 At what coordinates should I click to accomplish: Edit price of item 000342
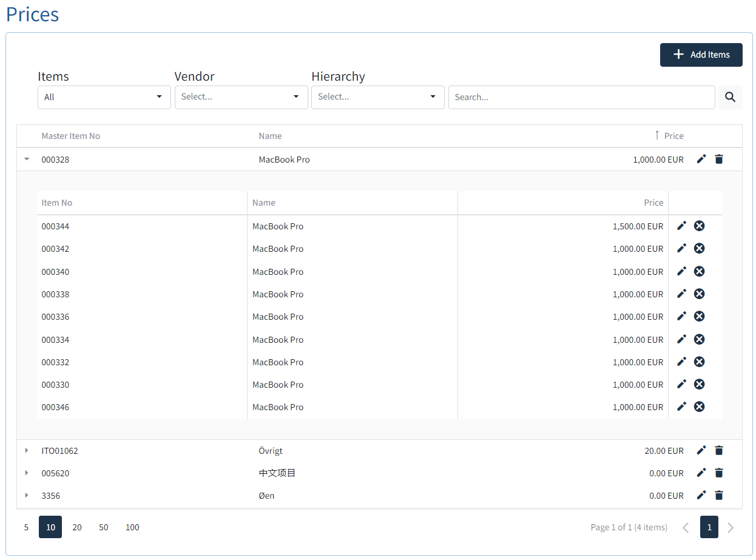[x=681, y=248]
